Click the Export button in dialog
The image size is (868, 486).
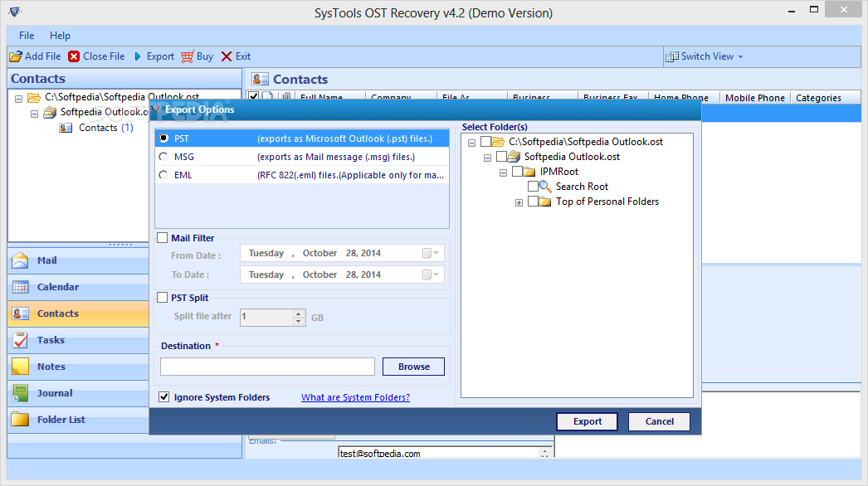point(587,421)
